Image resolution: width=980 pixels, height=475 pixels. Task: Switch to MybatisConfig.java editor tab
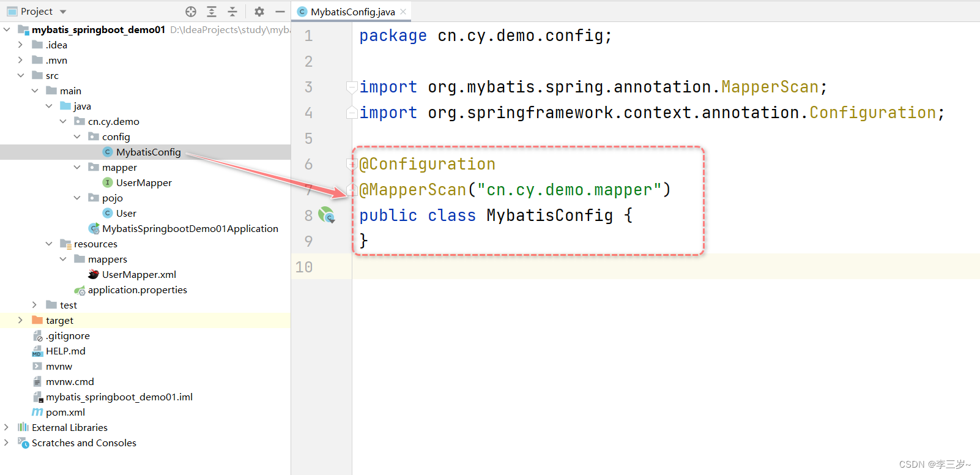pos(352,12)
